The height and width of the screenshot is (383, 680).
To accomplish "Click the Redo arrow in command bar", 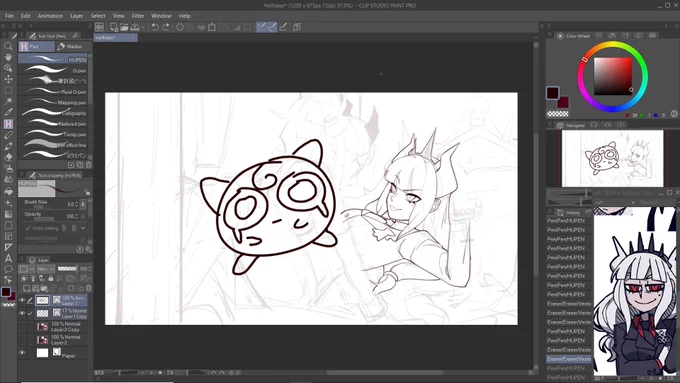I will [166, 27].
